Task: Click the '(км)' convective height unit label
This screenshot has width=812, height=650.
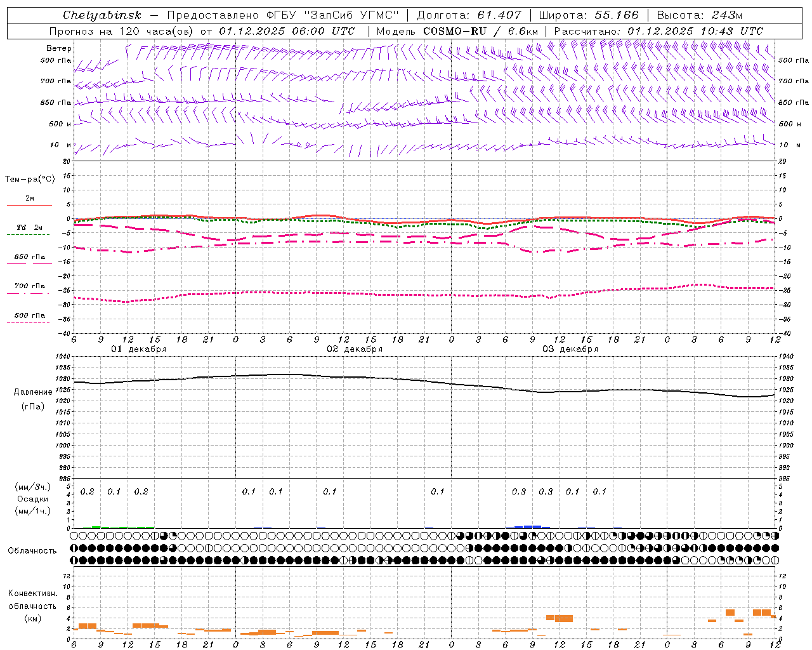Action: point(32,618)
